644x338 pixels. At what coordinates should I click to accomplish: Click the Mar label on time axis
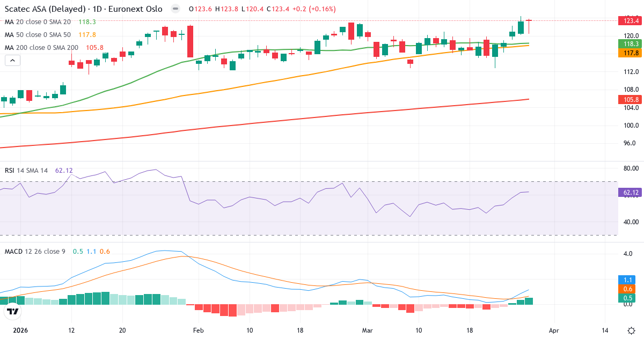pyautogui.click(x=367, y=330)
